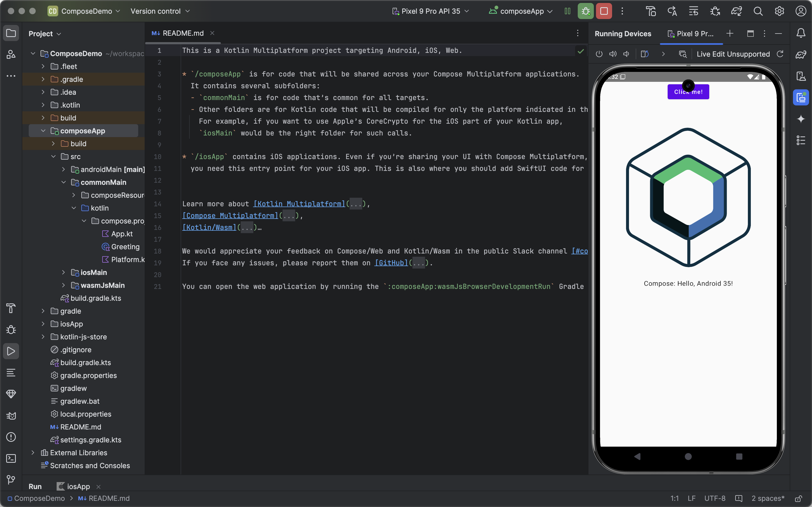Open the composeApp dropdown configuration
The image size is (812, 507).
pyautogui.click(x=522, y=11)
